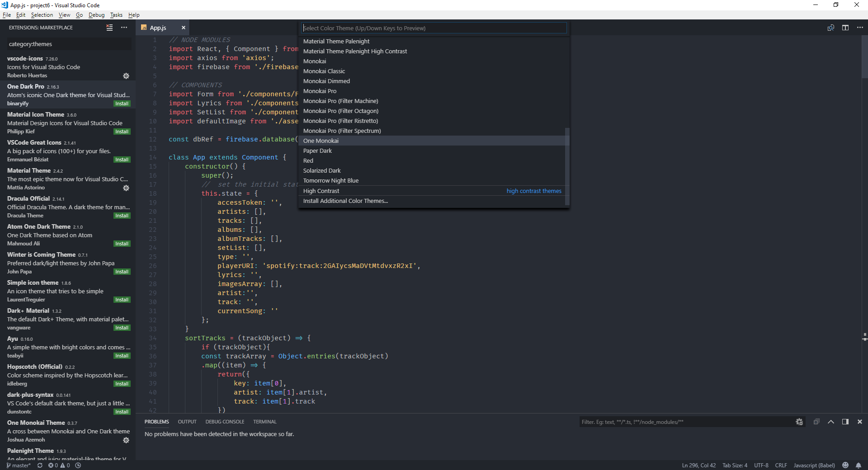Switch to the DEBUG CONSOLE tab

coord(225,422)
